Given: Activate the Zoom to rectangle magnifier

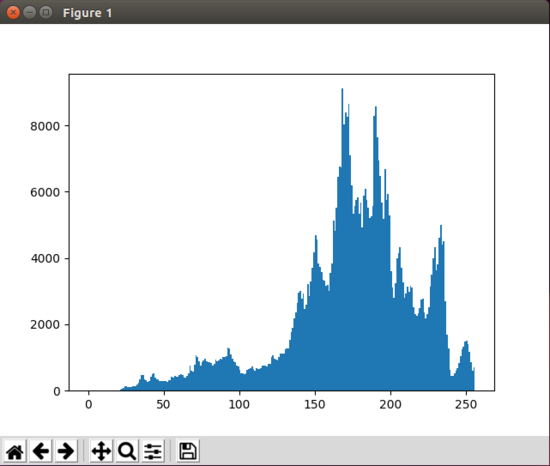Looking at the screenshot, I should tap(127, 451).
